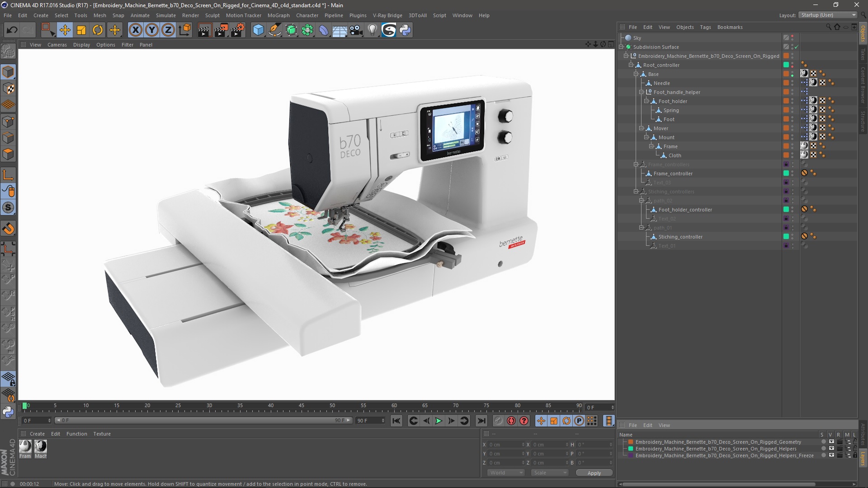Click the Python script icon in toolbar
This screenshot has height=488, width=868.
pyautogui.click(x=405, y=30)
